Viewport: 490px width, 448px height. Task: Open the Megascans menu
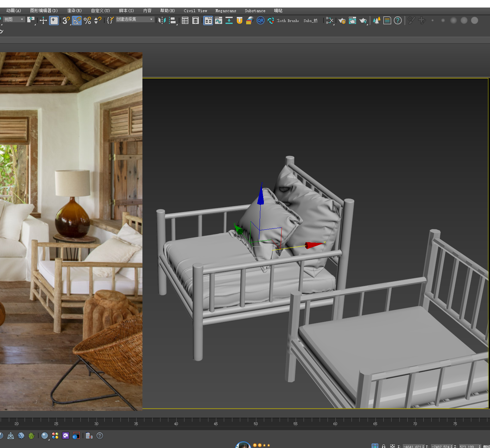[225, 11]
